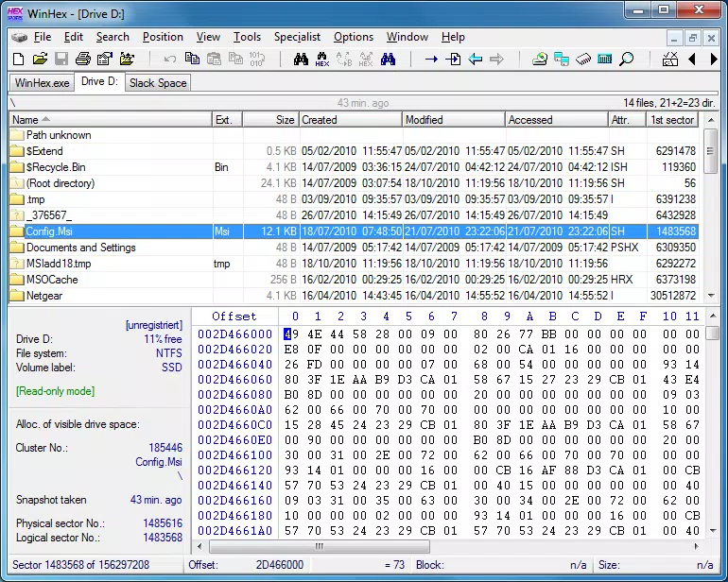Screen dimensions: 728x582
Task: Select the $Extend folder row
Action: [x=354, y=151]
